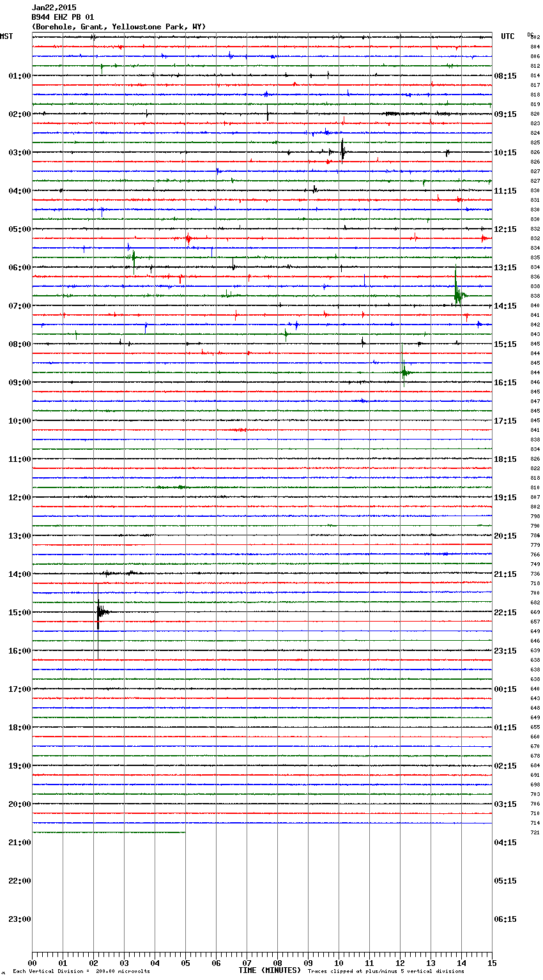Select the 08:00 MST time label
The width and height of the screenshot is (543, 980).
(x=19, y=344)
